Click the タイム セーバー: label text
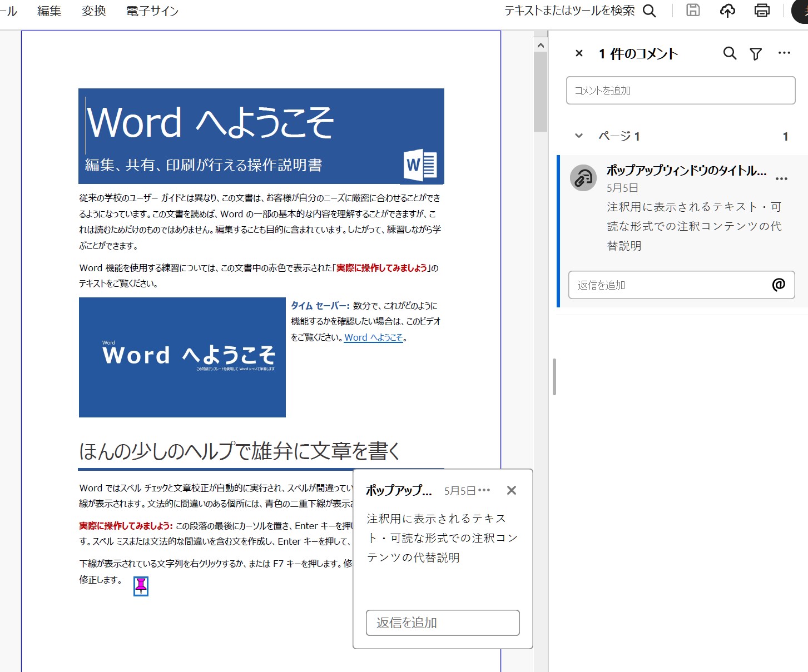This screenshot has height=672, width=808. click(321, 306)
